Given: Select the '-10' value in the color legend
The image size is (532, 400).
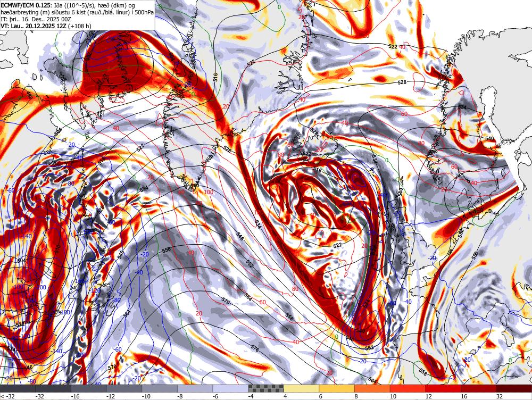Looking at the screenshot, I should 147,396.
